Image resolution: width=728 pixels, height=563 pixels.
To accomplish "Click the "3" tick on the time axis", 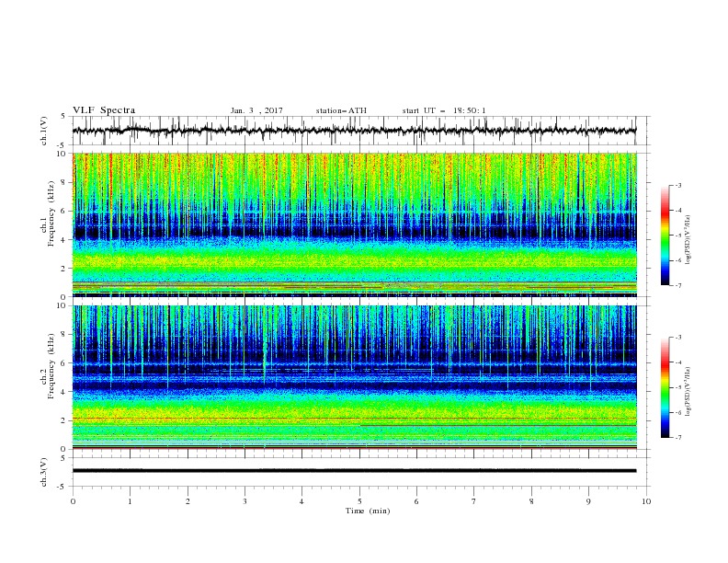I will [x=245, y=501].
